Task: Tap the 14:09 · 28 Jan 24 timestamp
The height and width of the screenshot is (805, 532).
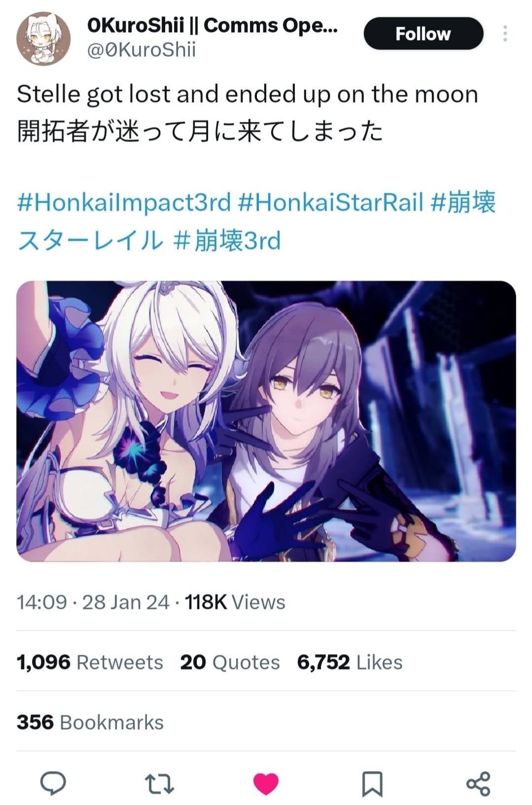Action: tap(93, 602)
